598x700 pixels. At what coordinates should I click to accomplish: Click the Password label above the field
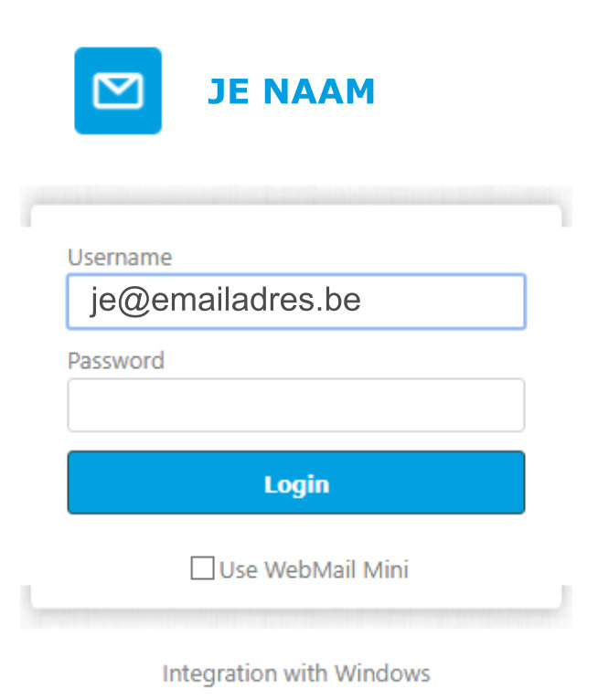point(116,361)
